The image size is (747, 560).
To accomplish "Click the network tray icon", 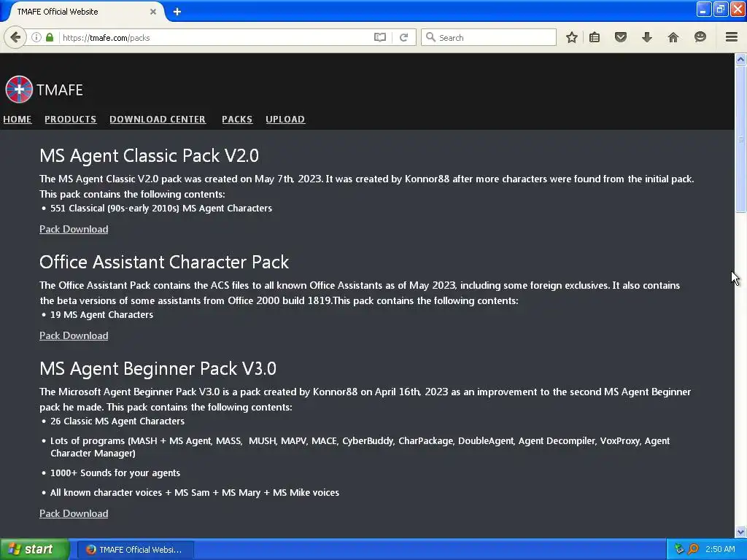I will (679, 549).
